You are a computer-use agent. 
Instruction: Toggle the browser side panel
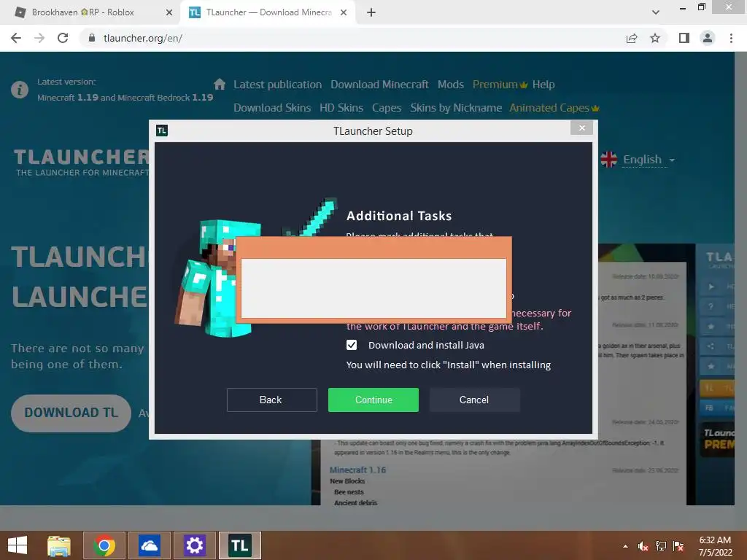click(684, 38)
